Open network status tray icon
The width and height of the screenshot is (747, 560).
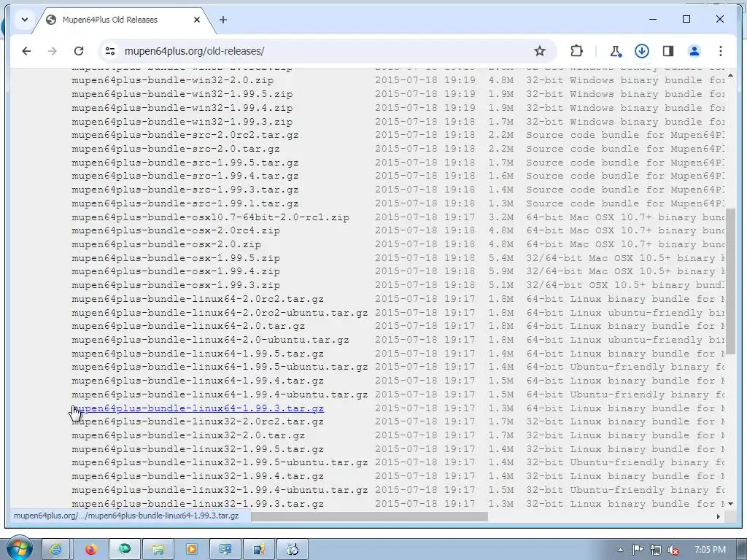(x=656, y=550)
